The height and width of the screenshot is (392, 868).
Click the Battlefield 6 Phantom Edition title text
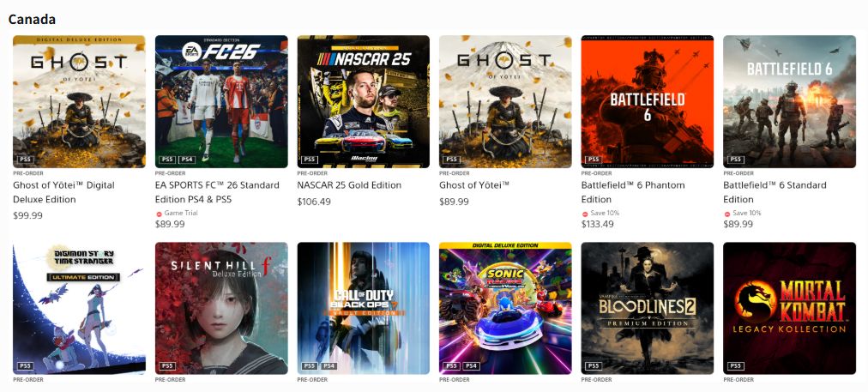(633, 192)
